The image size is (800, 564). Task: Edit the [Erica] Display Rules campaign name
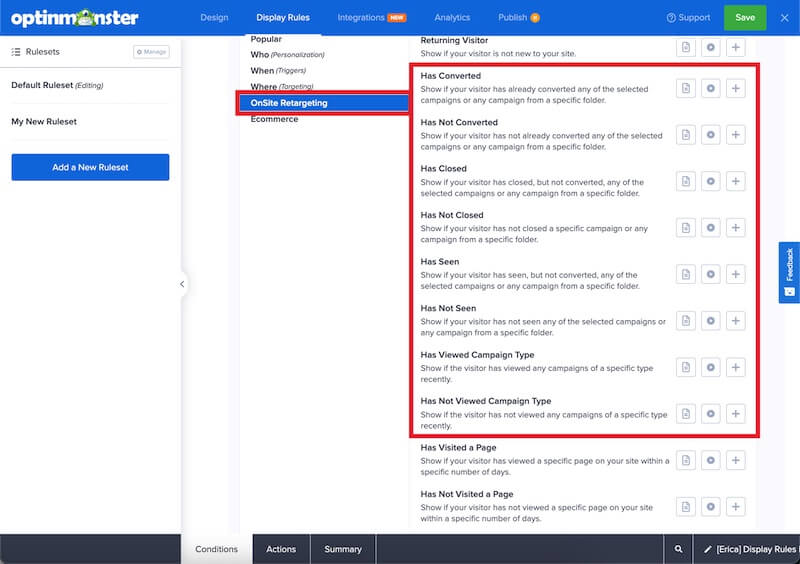pyautogui.click(x=749, y=549)
